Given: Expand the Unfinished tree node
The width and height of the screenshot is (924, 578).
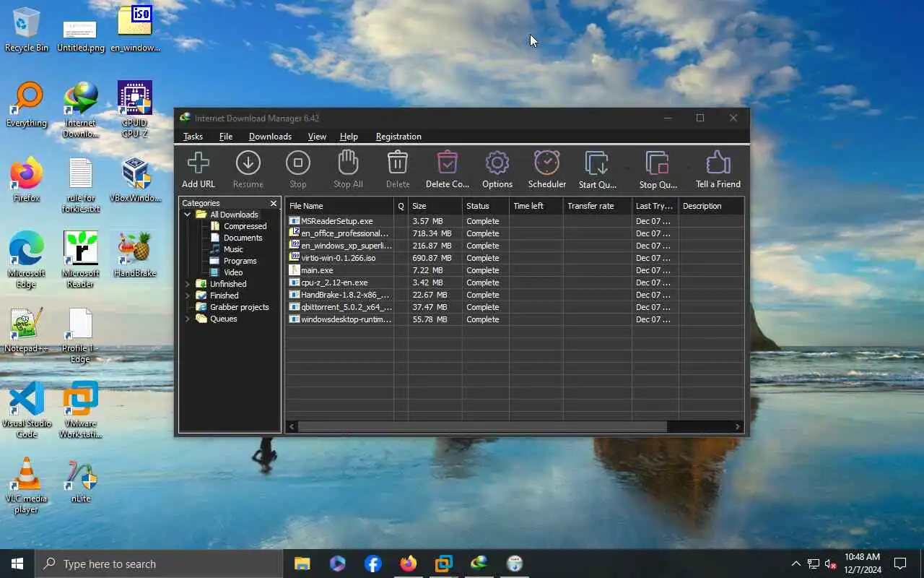Looking at the screenshot, I should click(x=187, y=284).
